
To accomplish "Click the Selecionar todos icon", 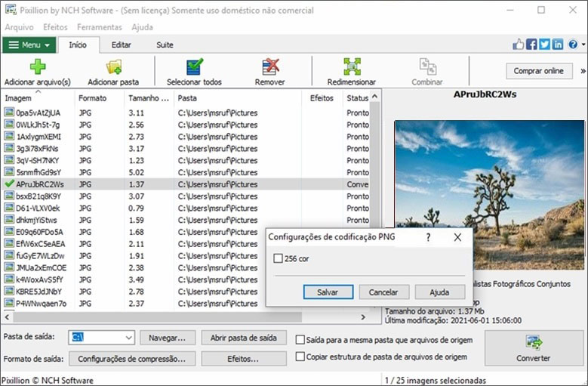I will tap(195, 66).
